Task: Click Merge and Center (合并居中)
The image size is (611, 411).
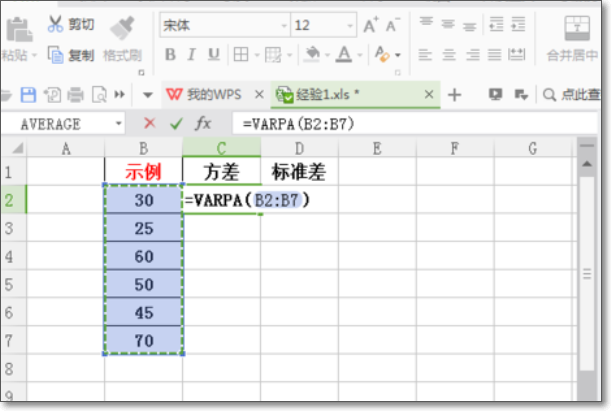Action: point(573,39)
